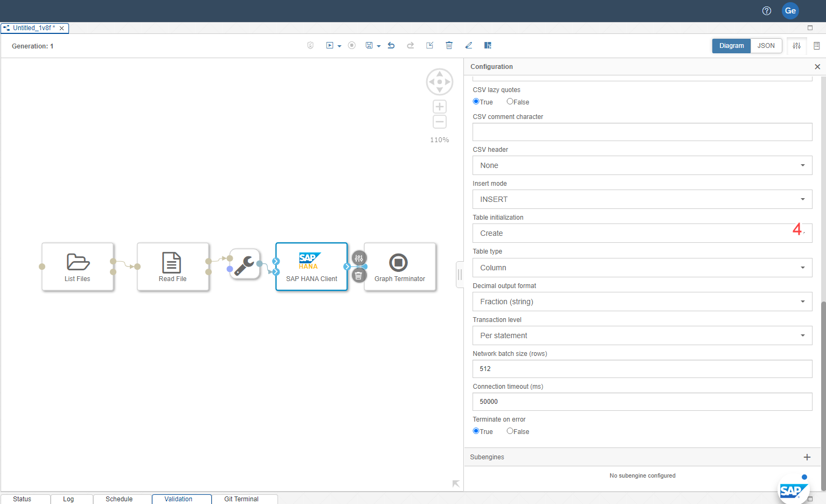Zoom in with the plus button

click(440, 107)
